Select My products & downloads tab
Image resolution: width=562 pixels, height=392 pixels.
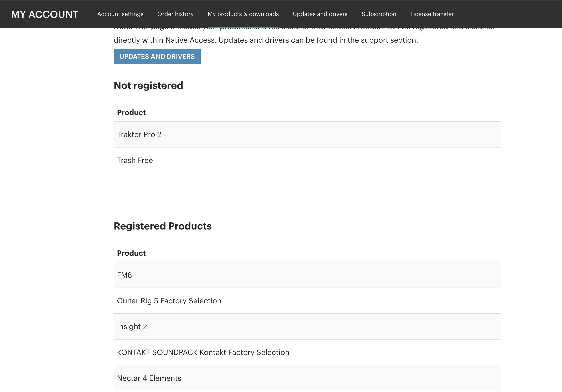point(243,14)
